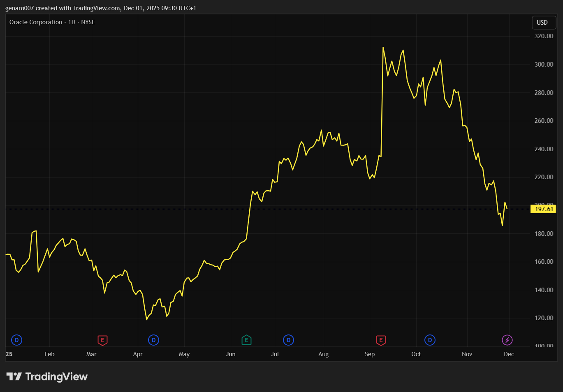Click the red earnings marker in March
This screenshot has height=392, width=563.
point(102,340)
